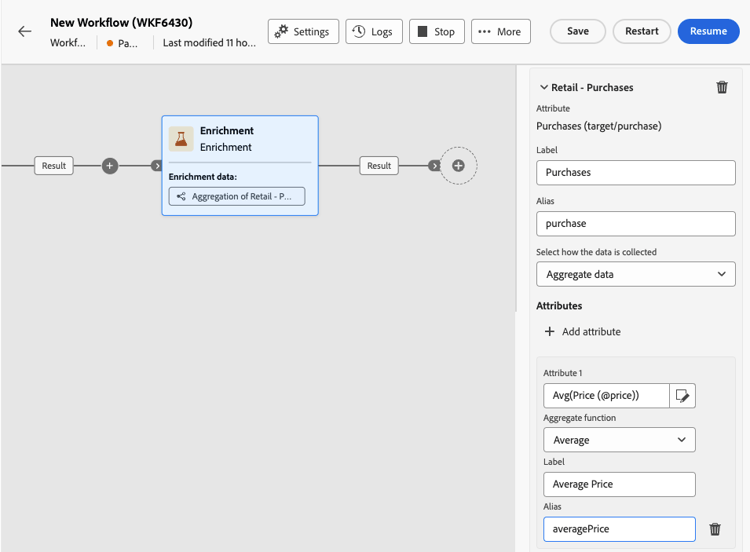Delete the Retail - Purchases enrichment

tap(722, 87)
